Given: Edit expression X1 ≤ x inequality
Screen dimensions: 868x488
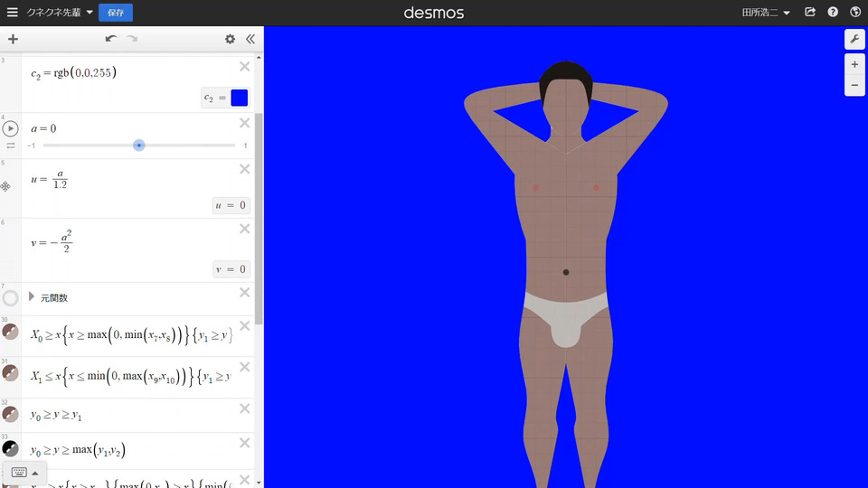Looking at the screenshot, I should (130, 376).
